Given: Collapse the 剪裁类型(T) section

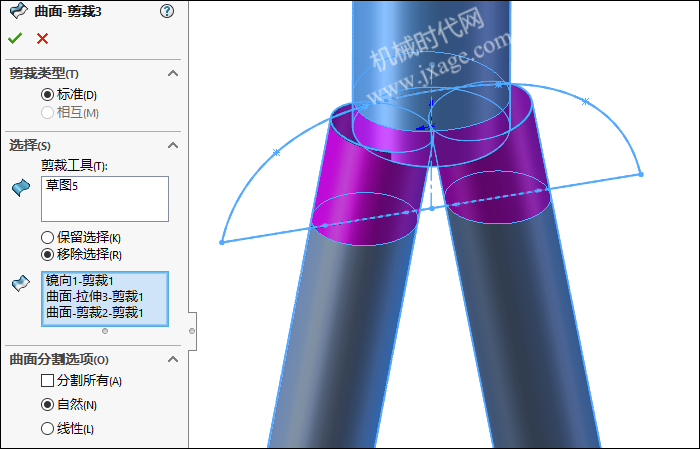Looking at the screenshot, I should click(x=173, y=73).
